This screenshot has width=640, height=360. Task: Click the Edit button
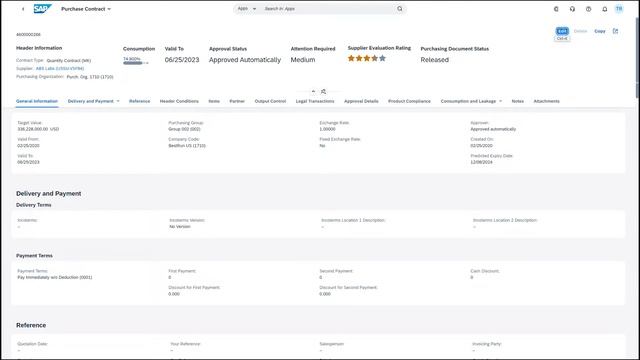pyautogui.click(x=562, y=31)
